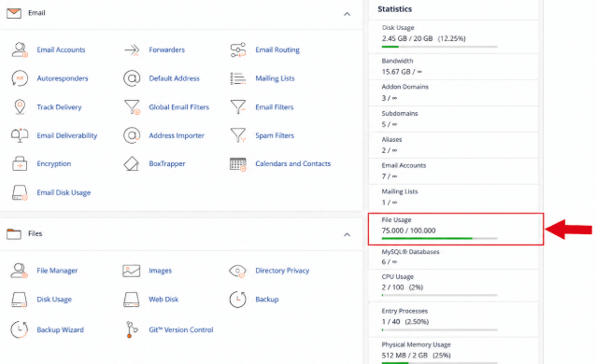Select the Bandwidth '15.67 GB' value
596x364 pixels.
click(x=396, y=72)
